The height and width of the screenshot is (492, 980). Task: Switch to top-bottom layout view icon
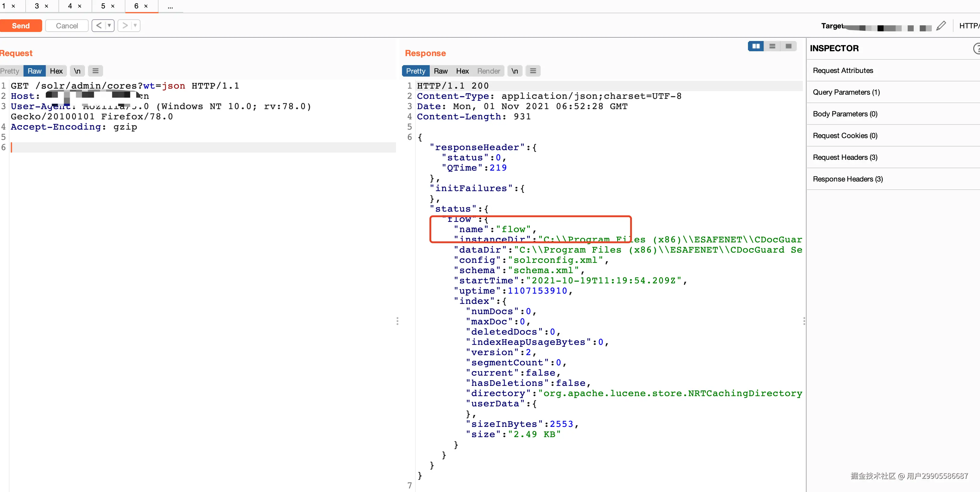pyautogui.click(x=772, y=46)
